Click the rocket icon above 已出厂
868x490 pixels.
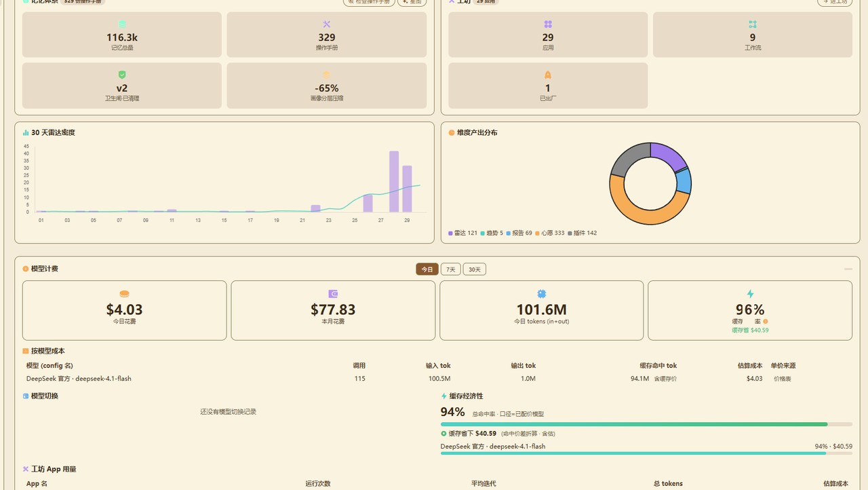click(x=548, y=75)
